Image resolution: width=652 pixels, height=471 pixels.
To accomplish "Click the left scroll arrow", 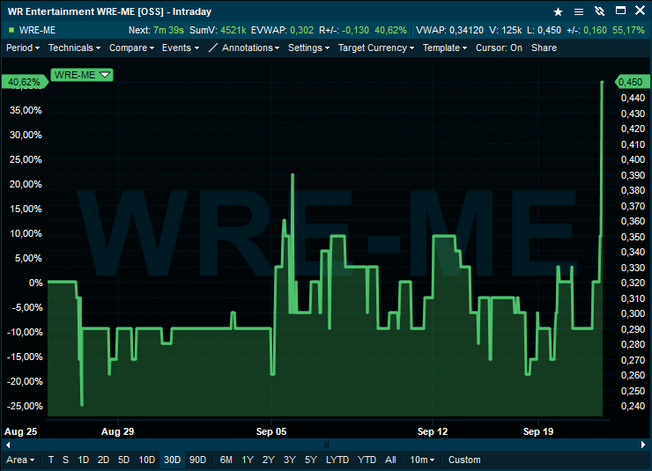I will [8, 445].
